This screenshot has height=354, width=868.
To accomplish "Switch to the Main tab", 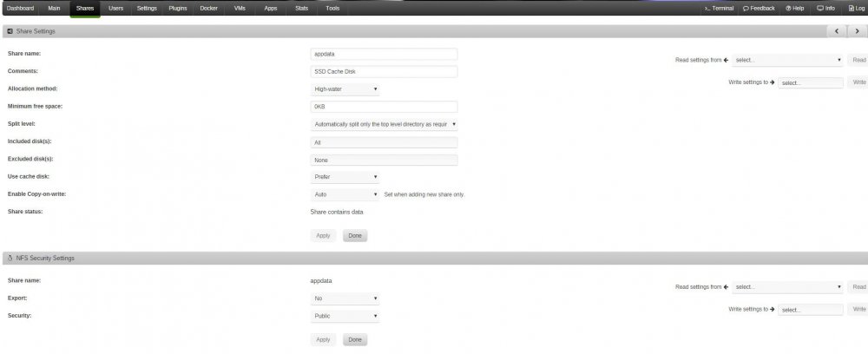I will pos(54,9).
